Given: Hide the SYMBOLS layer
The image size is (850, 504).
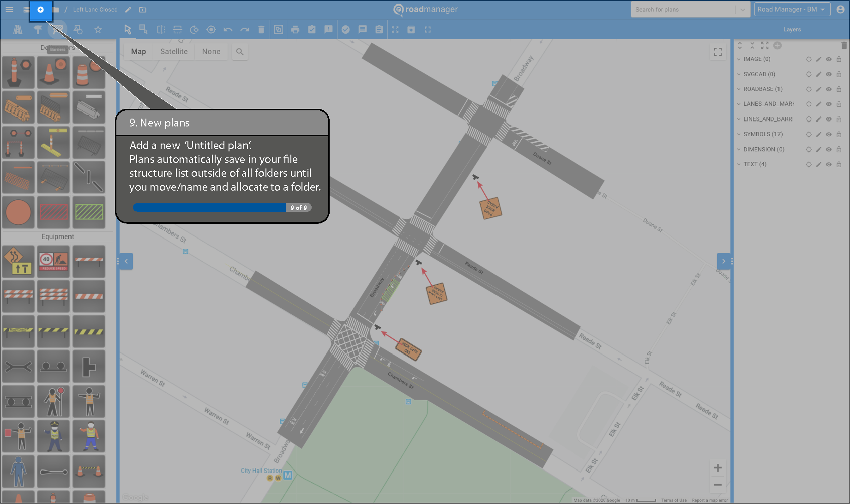Looking at the screenshot, I should coord(829,134).
